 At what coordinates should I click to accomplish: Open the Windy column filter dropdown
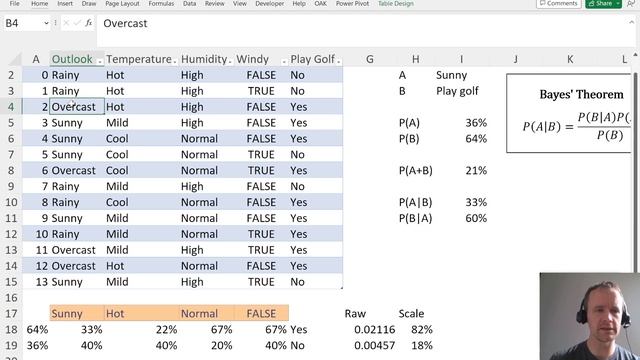click(x=284, y=61)
